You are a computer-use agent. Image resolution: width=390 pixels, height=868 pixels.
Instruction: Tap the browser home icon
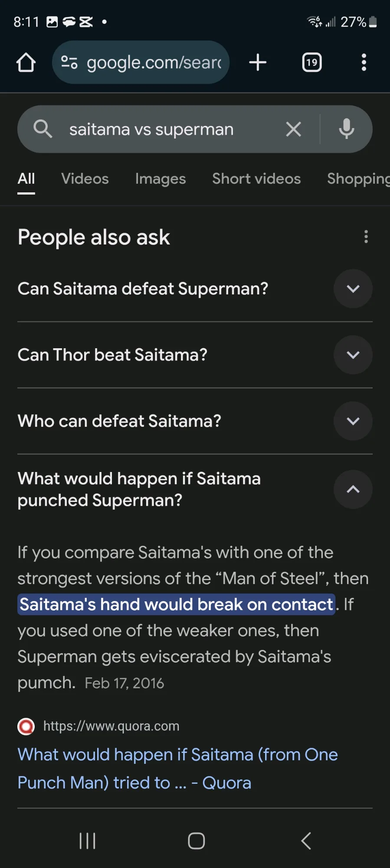pyautogui.click(x=26, y=63)
